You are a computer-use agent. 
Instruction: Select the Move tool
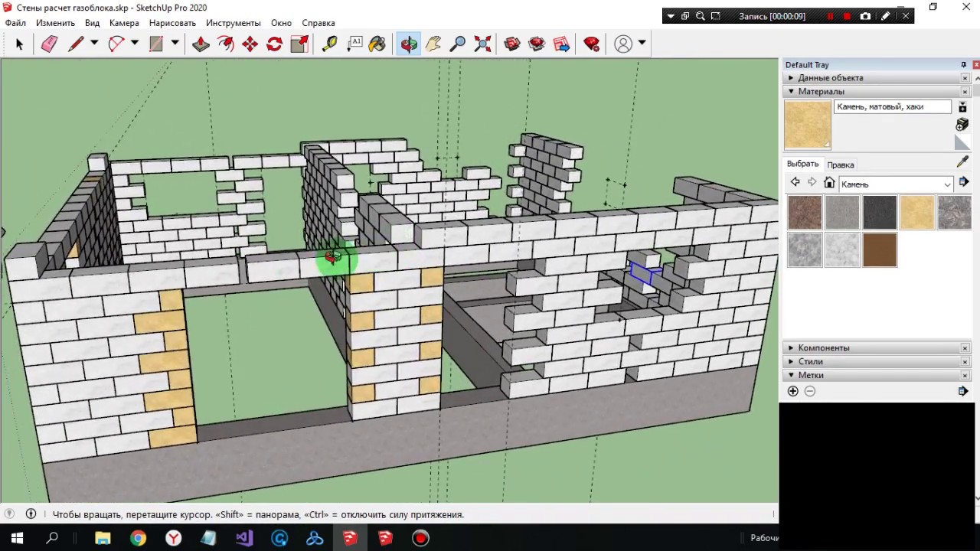pos(250,44)
